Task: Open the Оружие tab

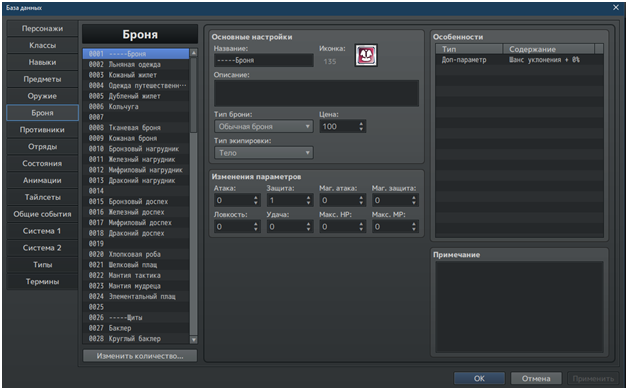Action: (42, 96)
